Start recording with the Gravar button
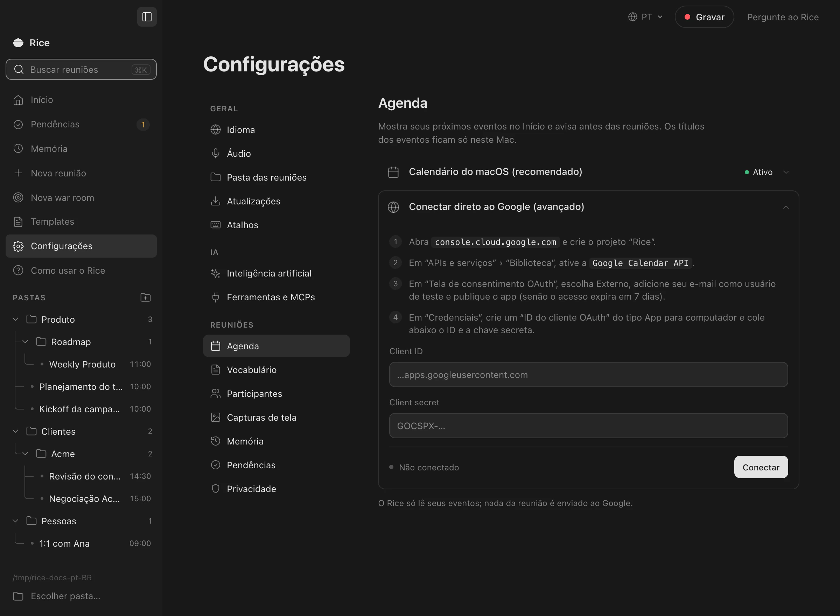This screenshot has width=840, height=616. click(x=704, y=17)
